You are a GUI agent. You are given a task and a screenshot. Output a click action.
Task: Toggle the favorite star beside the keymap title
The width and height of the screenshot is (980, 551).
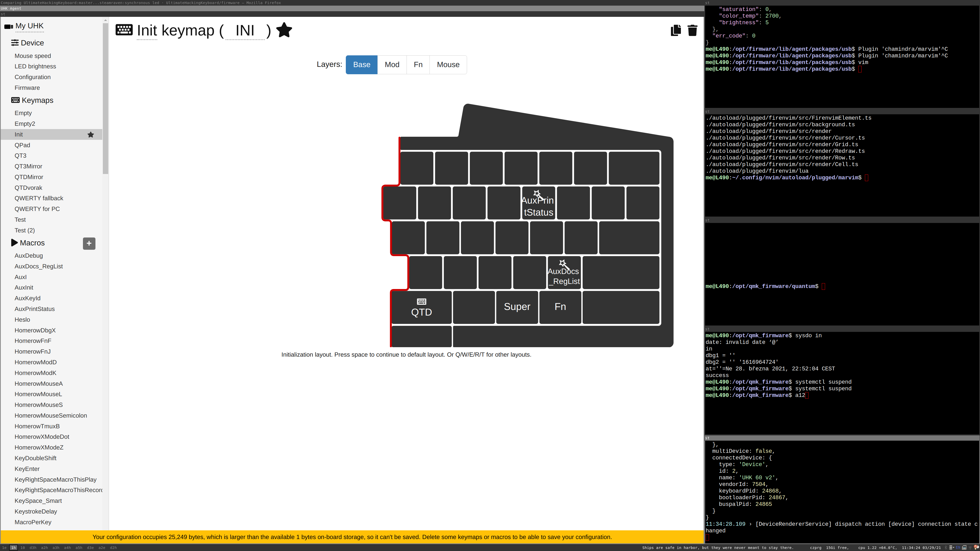point(284,30)
